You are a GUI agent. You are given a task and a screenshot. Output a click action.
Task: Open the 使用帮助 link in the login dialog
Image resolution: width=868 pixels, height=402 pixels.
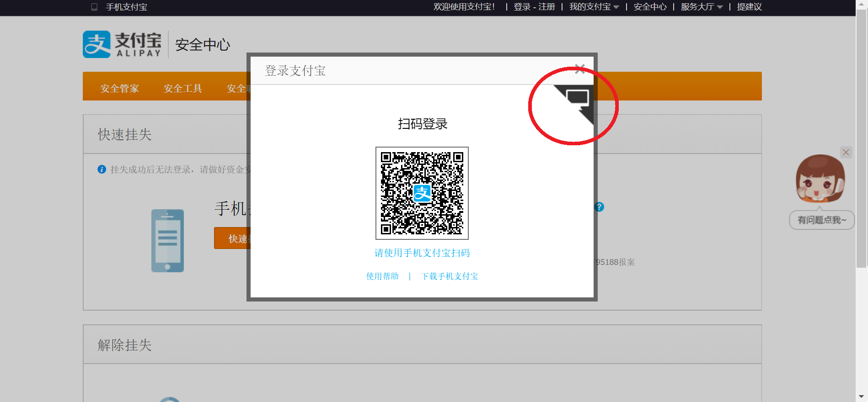click(382, 276)
